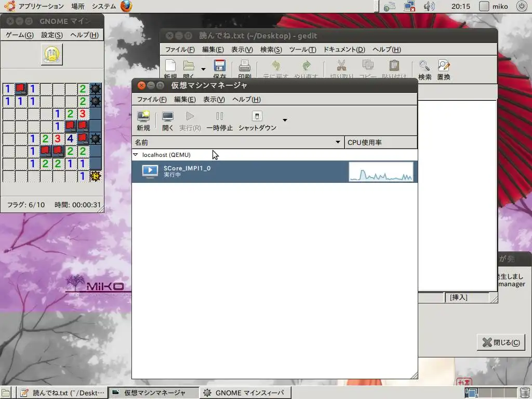
Task: Click the flagged tile in Minesweeper top row
Action: tap(20, 89)
